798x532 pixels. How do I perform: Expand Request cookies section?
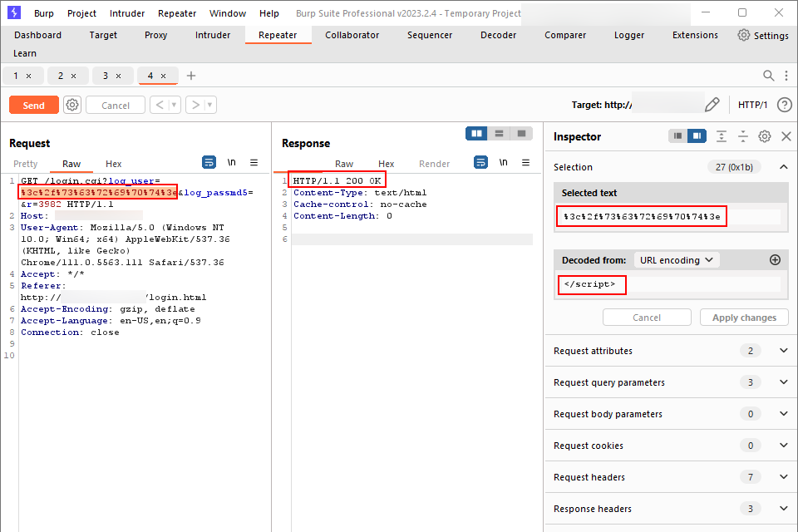(x=784, y=446)
